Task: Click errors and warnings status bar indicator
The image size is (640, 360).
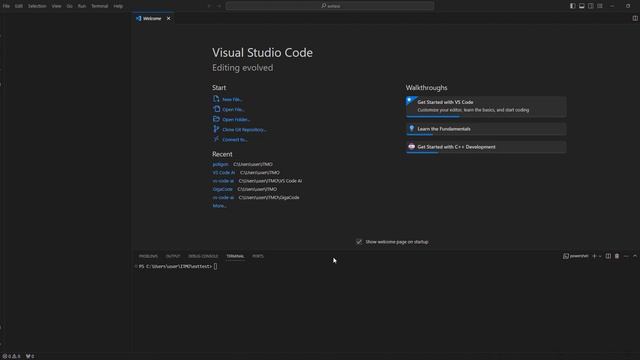Action: [11, 356]
